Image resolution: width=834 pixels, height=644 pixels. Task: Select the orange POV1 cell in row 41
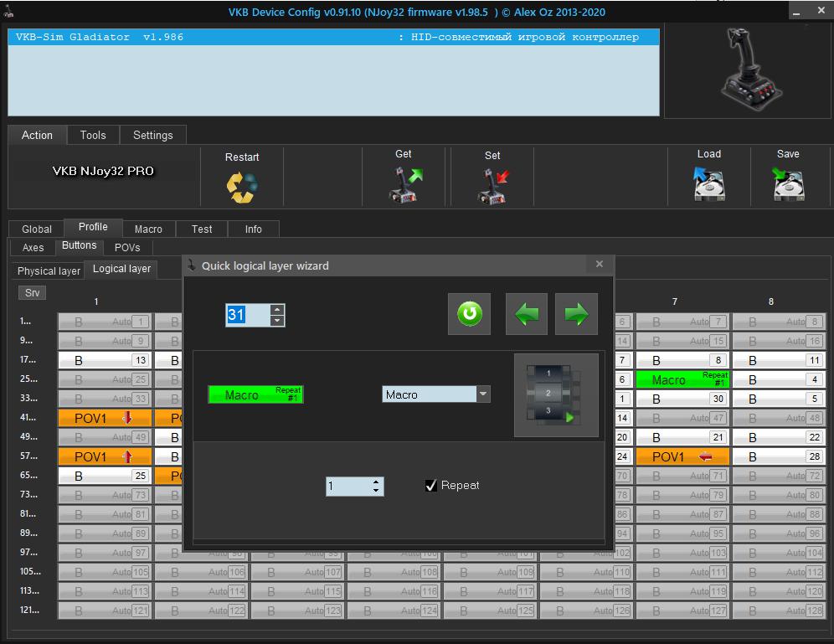click(105, 418)
